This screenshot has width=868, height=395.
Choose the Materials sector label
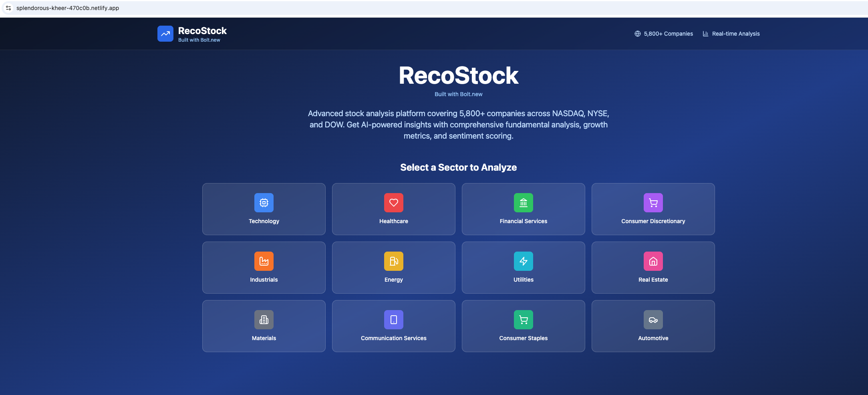point(264,338)
